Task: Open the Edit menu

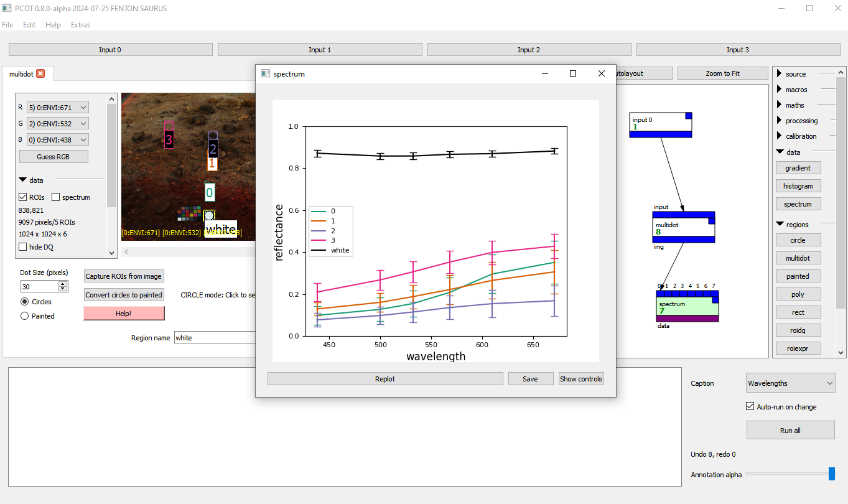Action: point(29,25)
